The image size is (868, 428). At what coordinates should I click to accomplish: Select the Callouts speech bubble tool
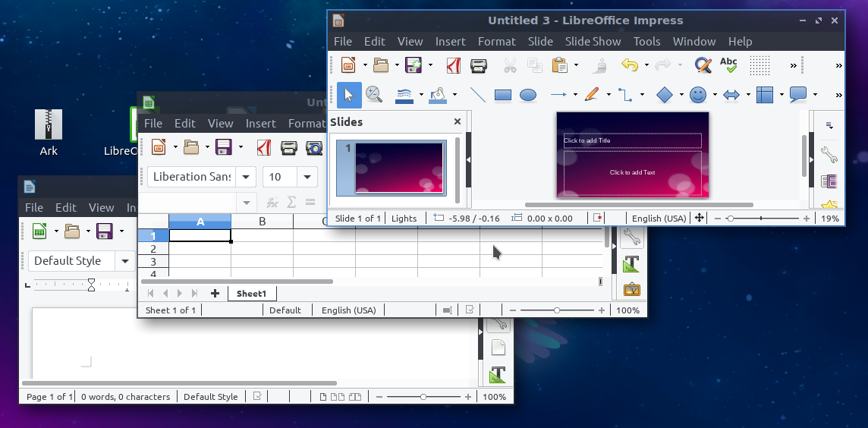tap(797, 94)
